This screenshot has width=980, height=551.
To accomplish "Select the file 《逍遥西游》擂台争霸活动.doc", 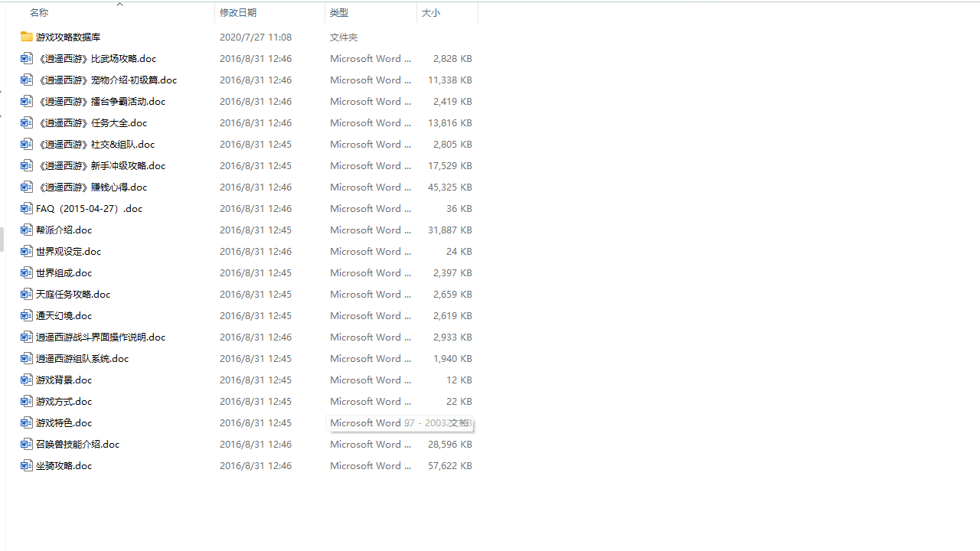I will click(x=101, y=101).
